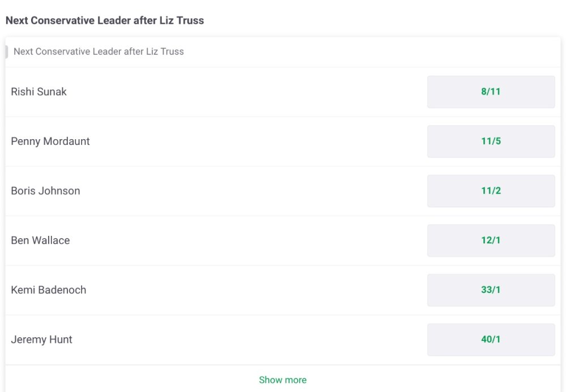Image resolution: width=566 pixels, height=392 pixels.
Task: Back Penny Mordaunt at 11/5
Action: click(x=491, y=141)
